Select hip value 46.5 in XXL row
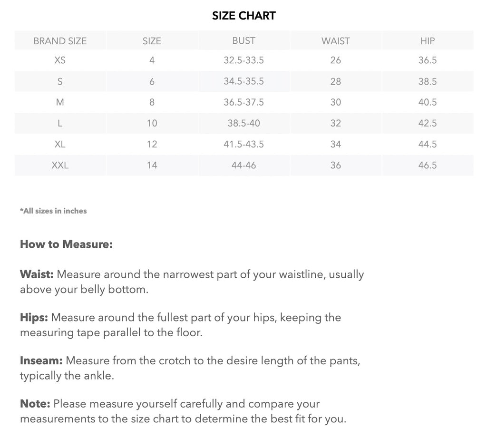This screenshot has height=448, width=487. [428, 165]
